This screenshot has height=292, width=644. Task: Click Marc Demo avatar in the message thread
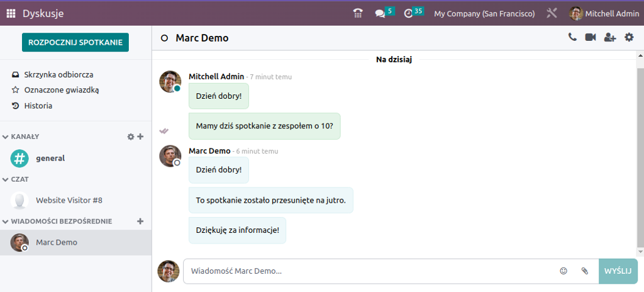pyautogui.click(x=170, y=156)
